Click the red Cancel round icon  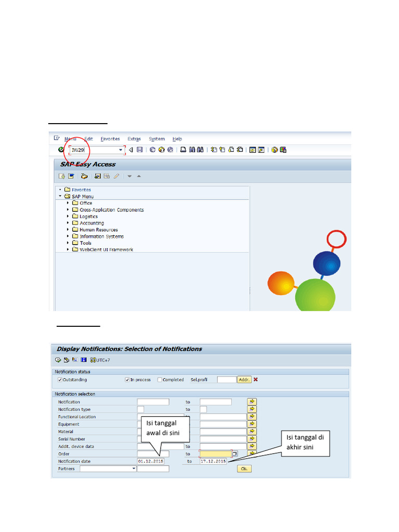click(x=170, y=150)
